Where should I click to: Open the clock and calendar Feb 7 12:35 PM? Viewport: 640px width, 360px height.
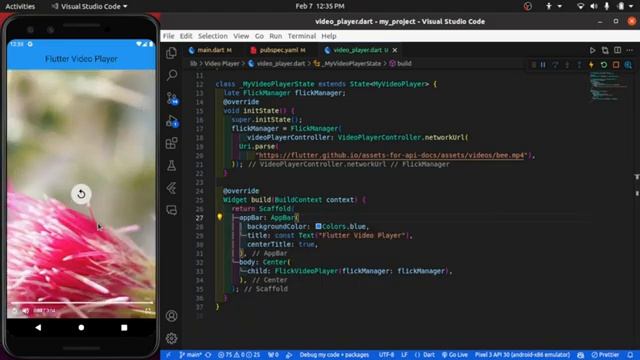(320, 6)
